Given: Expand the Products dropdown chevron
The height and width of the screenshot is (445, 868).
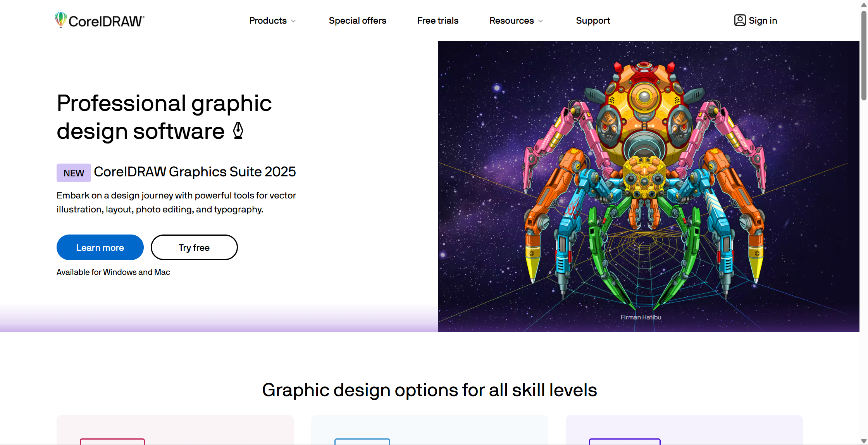Looking at the screenshot, I should coord(293,21).
